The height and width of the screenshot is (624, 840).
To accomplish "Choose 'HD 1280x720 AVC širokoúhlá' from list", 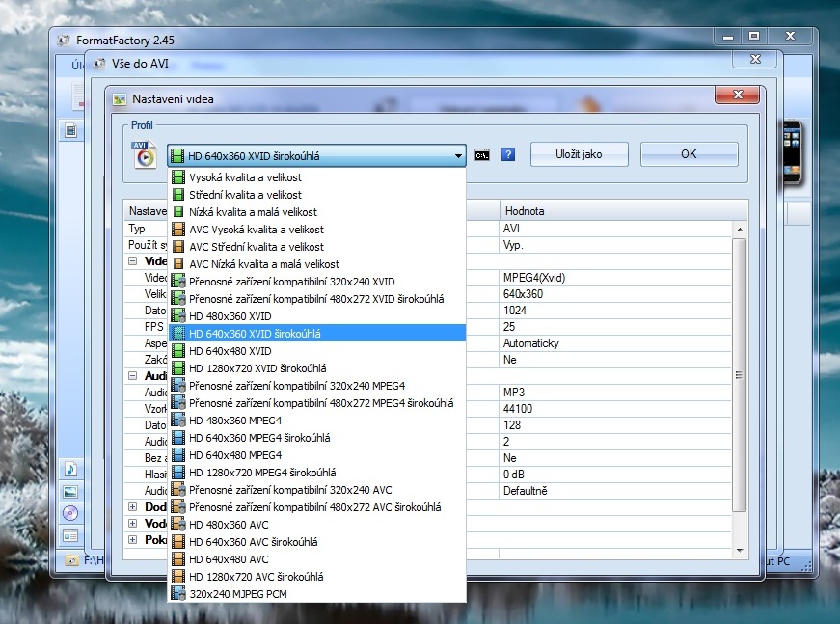I will tap(256, 577).
